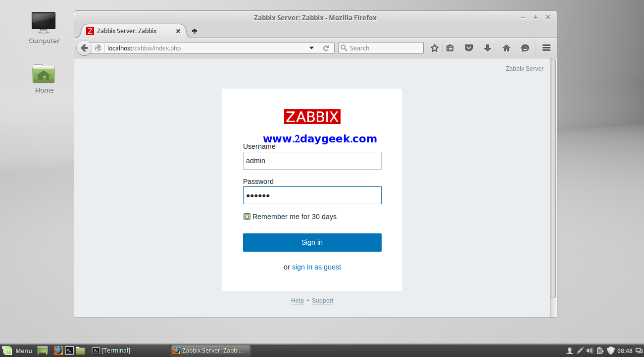This screenshot has width=644, height=357.
Task: Open the Mint Menu button
Action: coord(17,351)
